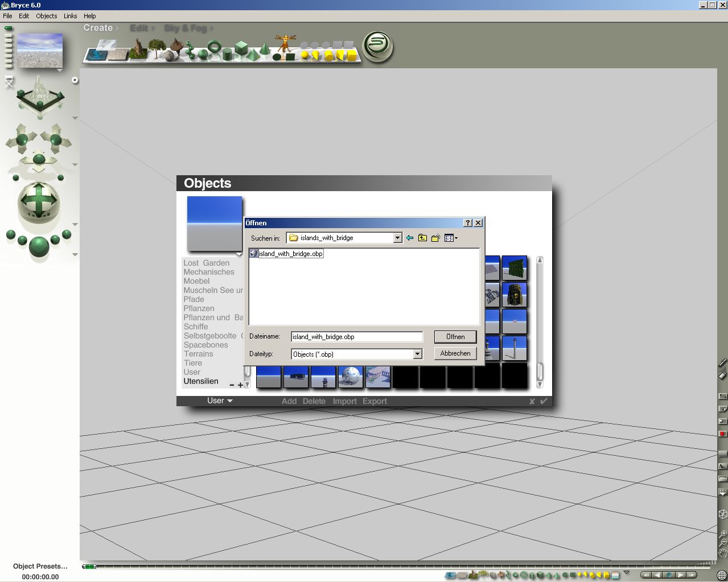
Task: Confirm the Objects library with checkmark
Action: click(544, 401)
